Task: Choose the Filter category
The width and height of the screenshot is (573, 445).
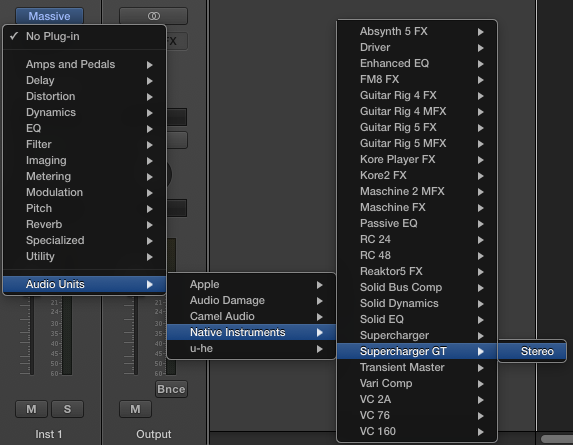Action: (84, 144)
